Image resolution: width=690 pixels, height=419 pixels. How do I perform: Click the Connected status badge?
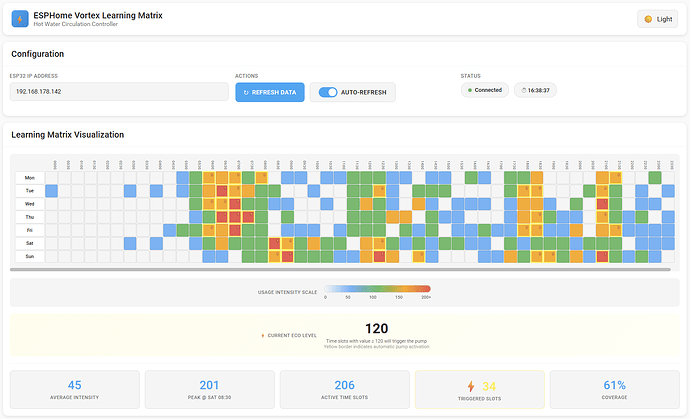485,90
